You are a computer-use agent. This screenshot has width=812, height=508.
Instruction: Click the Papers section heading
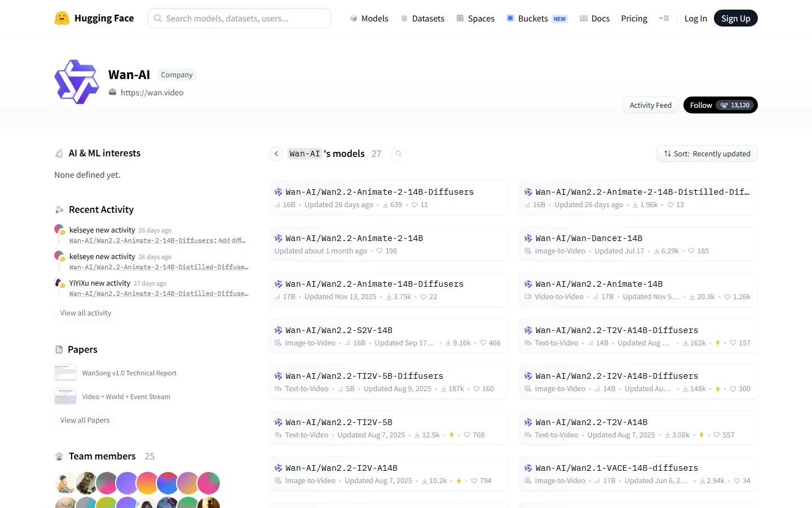click(x=82, y=349)
